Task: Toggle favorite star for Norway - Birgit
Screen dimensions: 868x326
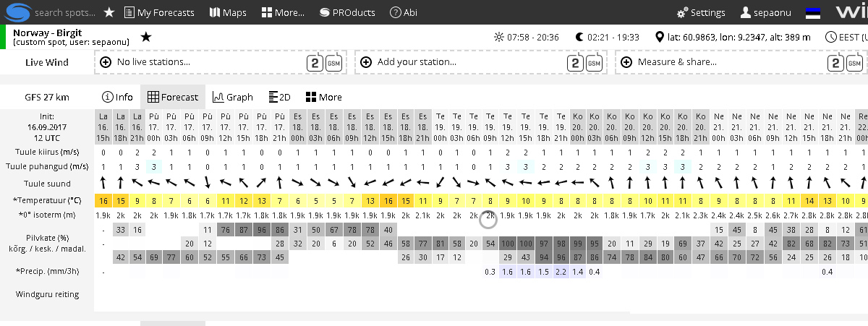Action: click(x=146, y=37)
